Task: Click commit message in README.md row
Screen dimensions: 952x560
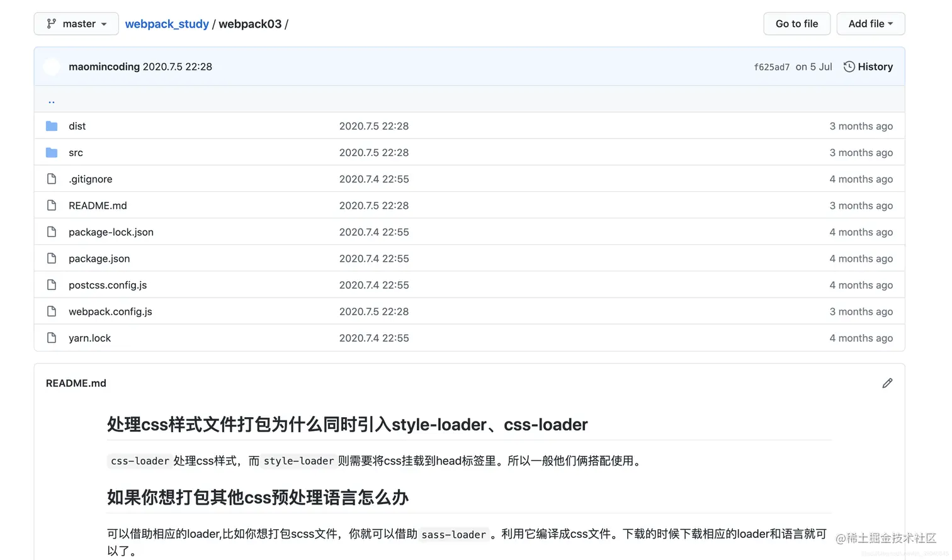Action: [x=374, y=205]
